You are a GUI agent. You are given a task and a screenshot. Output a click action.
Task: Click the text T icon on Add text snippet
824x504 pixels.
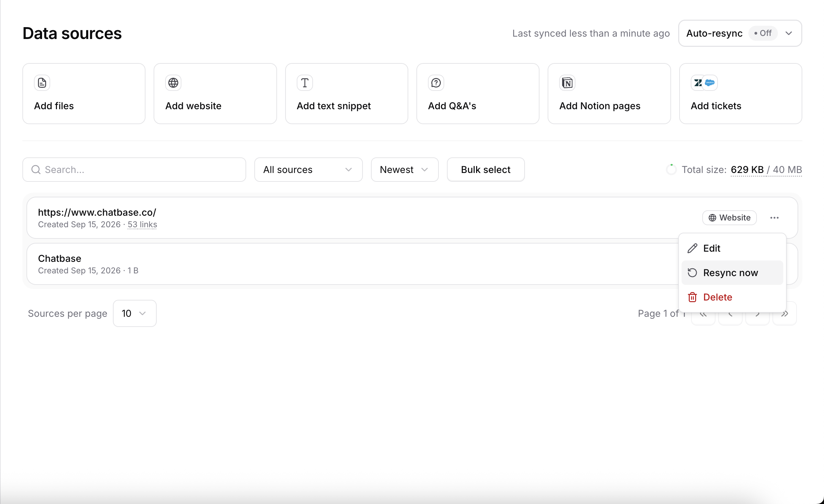pos(305,83)
